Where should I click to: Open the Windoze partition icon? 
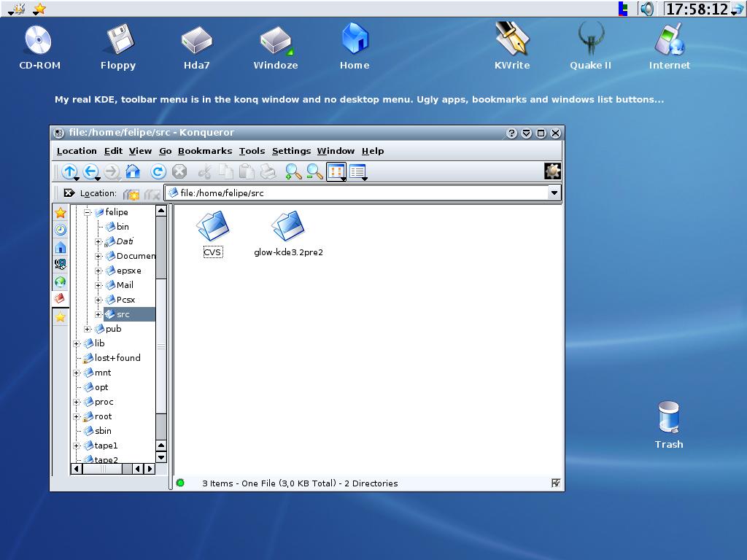point(275,47)
